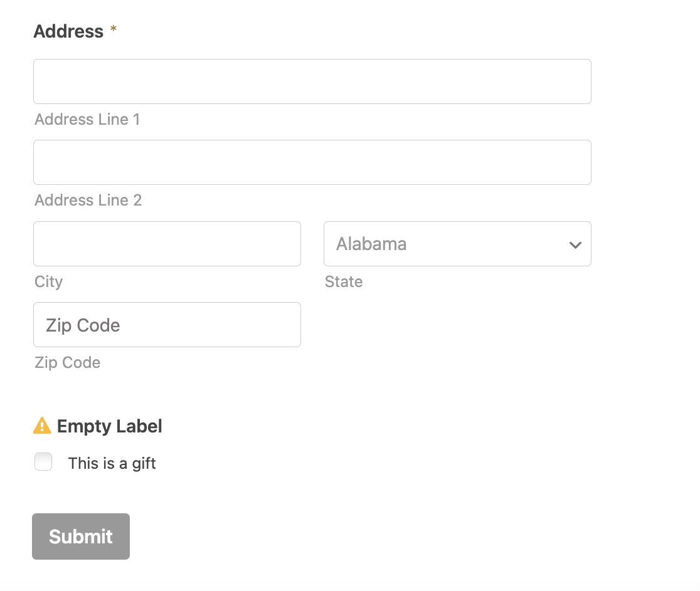Click the 'Address Line 2' sublabel
700x591 pixels.
click(88, 200)
